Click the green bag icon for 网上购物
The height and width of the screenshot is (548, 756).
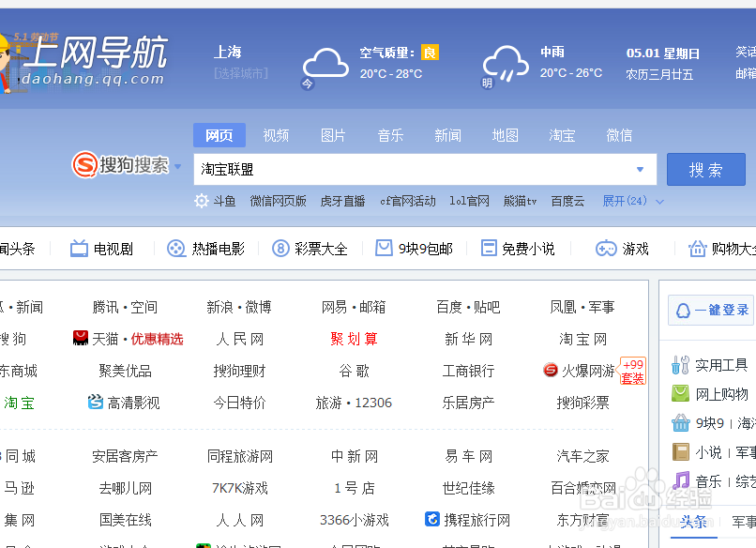coord(680,393)
